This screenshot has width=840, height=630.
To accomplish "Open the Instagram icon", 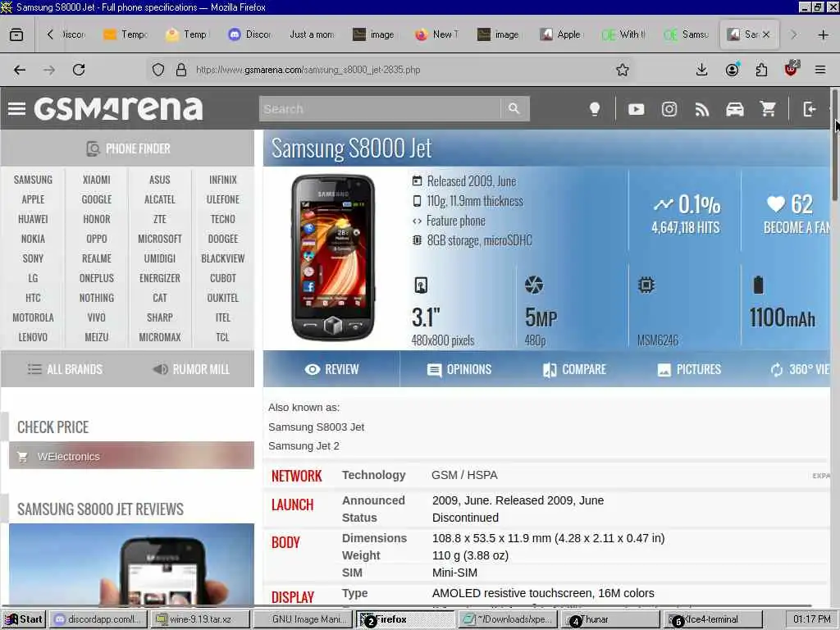I will point(669,109).
